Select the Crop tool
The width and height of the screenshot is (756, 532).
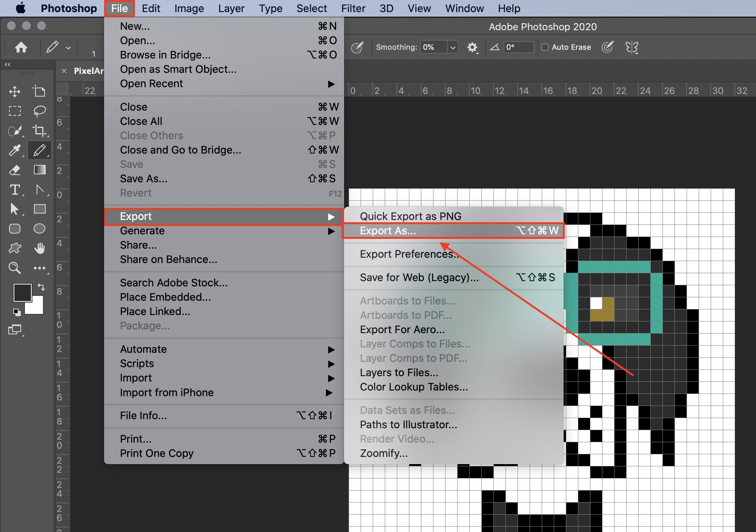pos(39,131)
